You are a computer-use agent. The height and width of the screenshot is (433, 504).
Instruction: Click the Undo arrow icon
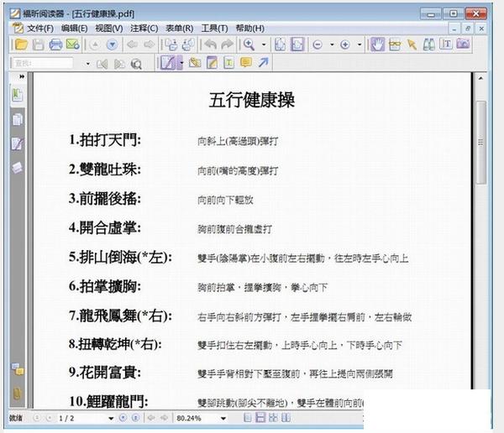211,44
